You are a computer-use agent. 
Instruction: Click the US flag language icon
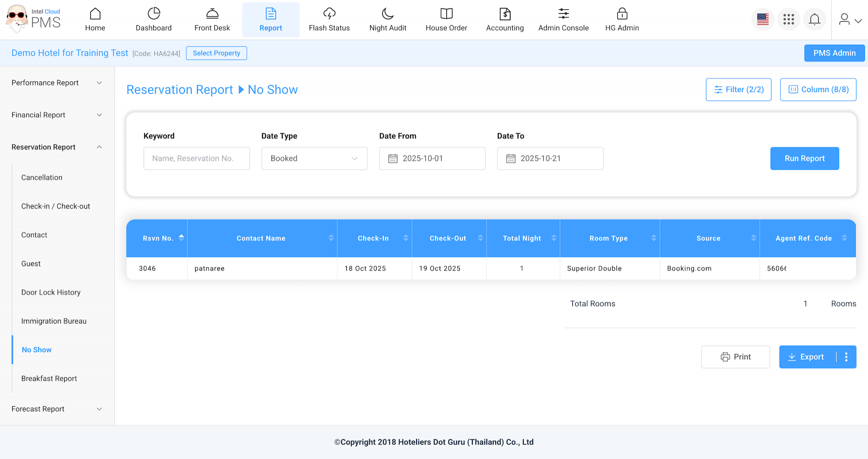click(762, 20)
